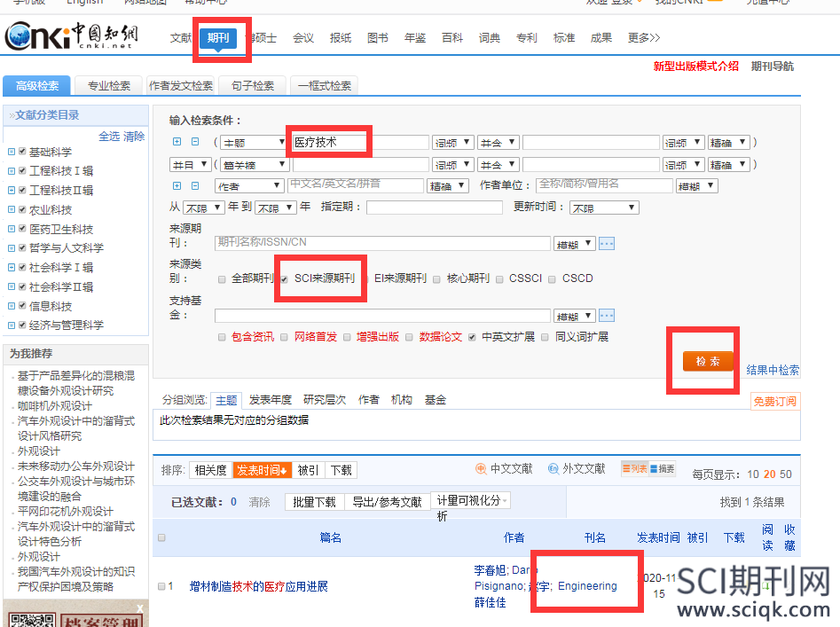Switch to 作者发文检索 tab
Screen dimensions: 840x627
tap(181, 86)
